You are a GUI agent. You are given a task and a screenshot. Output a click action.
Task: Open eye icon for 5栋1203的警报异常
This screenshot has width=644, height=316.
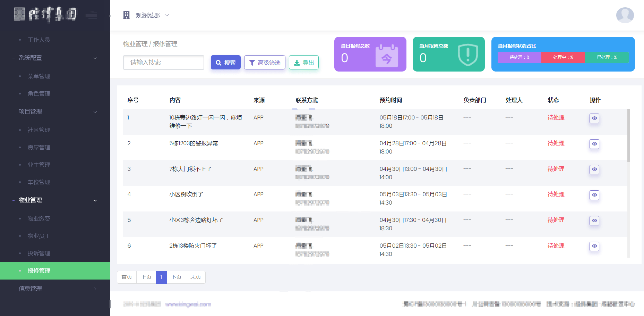coord(594,144)
